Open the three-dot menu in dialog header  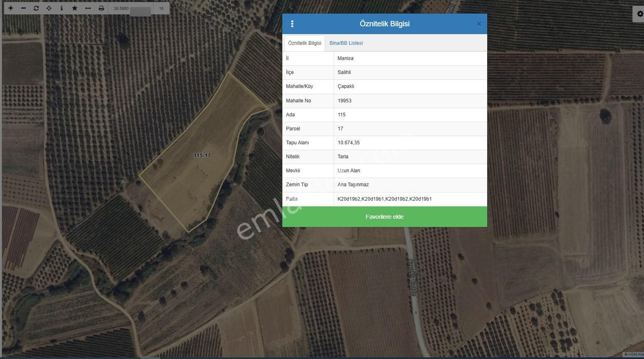[x=292, y=24]
